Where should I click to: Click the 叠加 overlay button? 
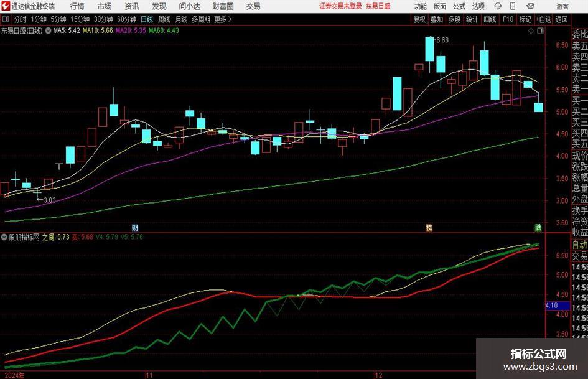coord(437,19)
